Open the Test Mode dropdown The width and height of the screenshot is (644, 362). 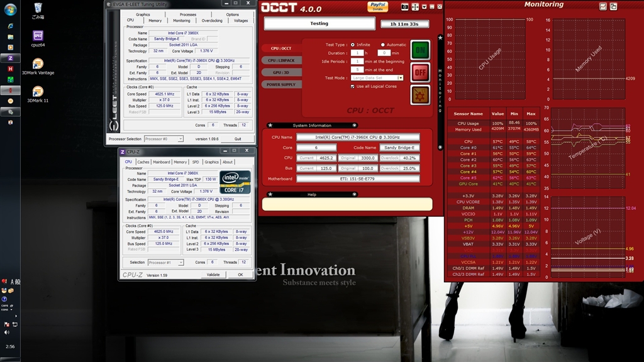(x=400, y=78)
